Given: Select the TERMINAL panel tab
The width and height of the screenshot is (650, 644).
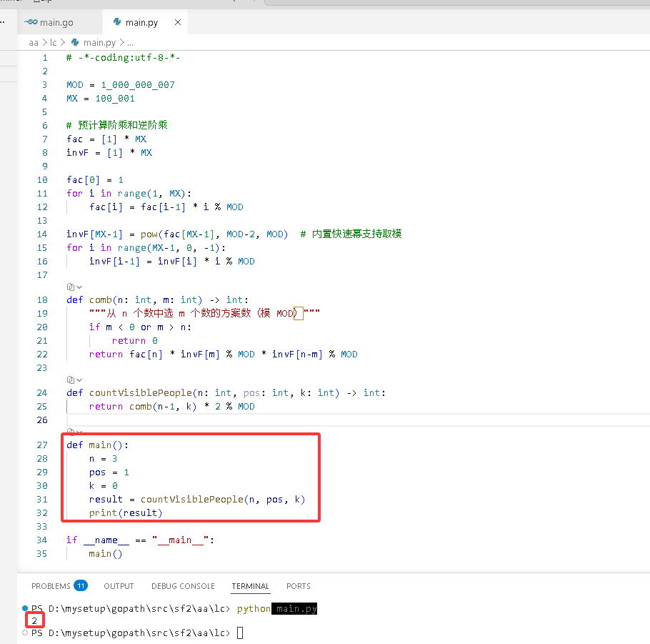Looking at the screenshot, I should 251,586.
